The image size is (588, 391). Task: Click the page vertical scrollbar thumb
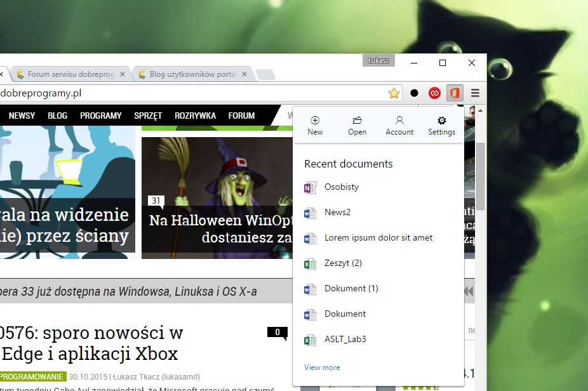480,176
